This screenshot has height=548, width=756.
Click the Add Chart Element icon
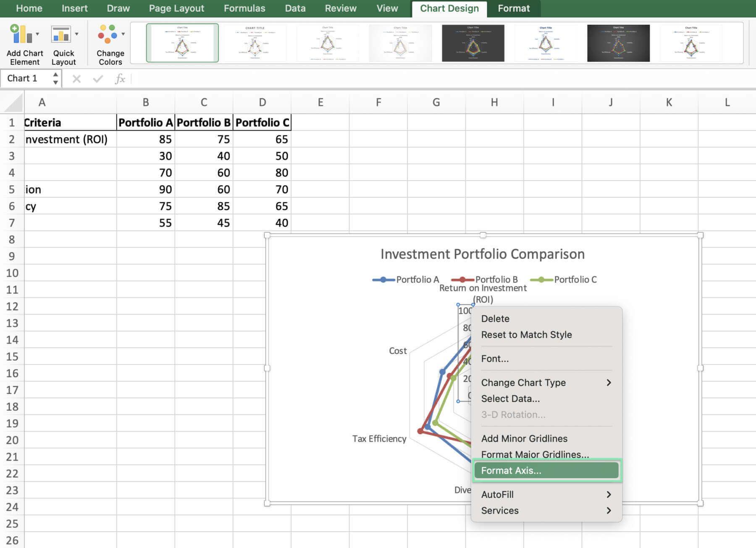21,34
